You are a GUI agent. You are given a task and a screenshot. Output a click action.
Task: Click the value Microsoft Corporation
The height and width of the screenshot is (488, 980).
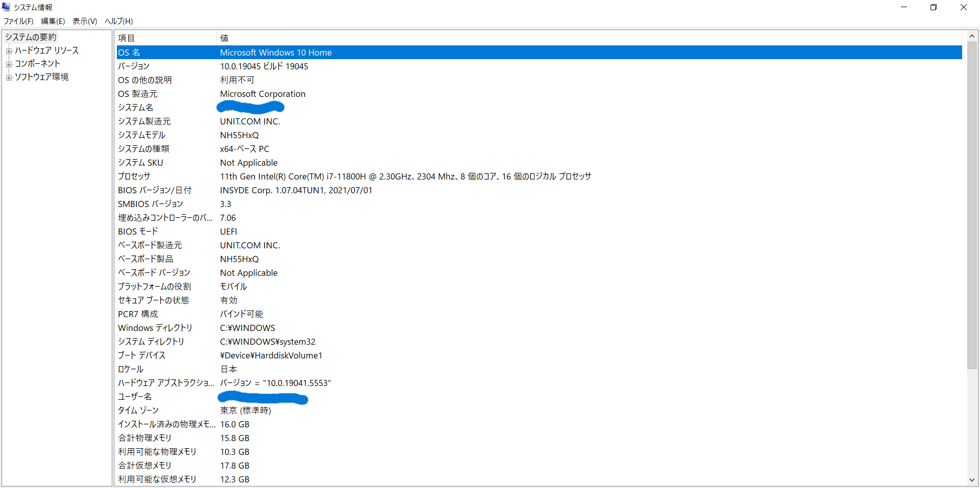pyautogui.click(x=262, y=94)
